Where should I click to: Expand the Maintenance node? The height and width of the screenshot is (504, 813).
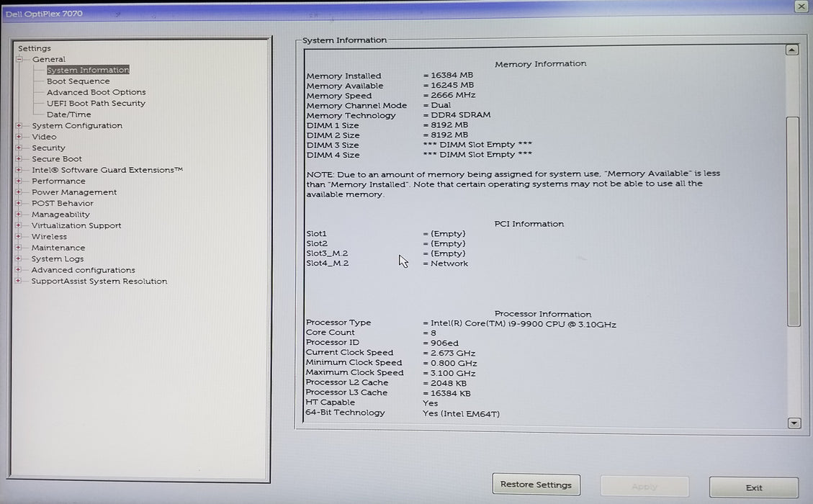click(x=19, y=248)
